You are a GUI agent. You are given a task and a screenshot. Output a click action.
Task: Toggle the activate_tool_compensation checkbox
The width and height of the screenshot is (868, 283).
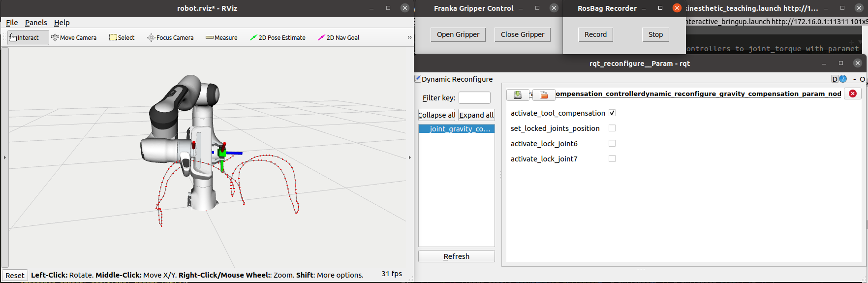[612, 113]
